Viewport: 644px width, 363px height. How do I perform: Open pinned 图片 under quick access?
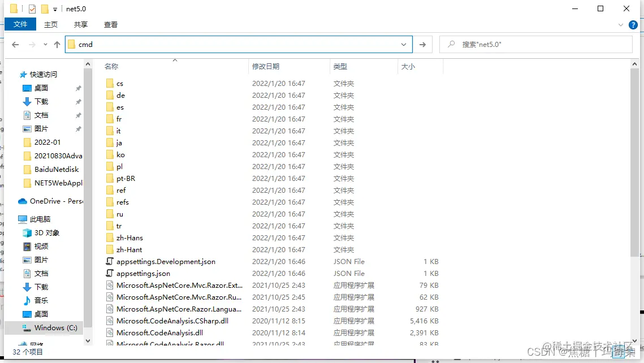(x=41, y=128)
